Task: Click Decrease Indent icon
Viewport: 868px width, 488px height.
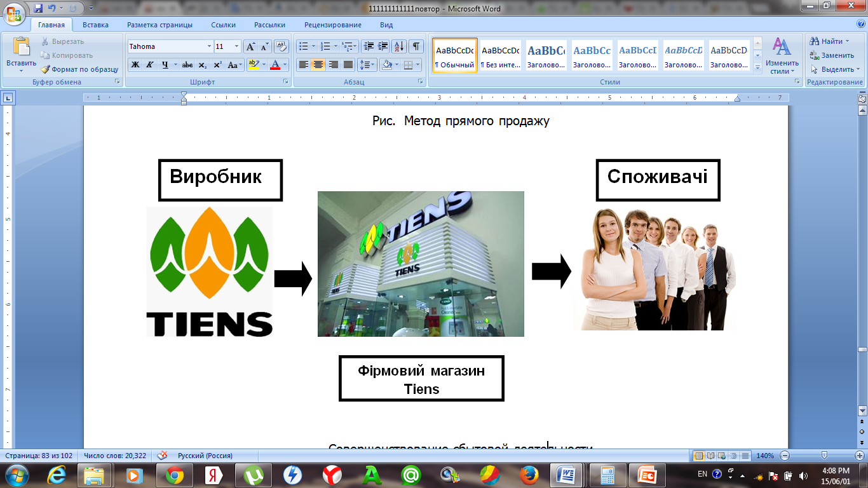Action: pos(369,46)
